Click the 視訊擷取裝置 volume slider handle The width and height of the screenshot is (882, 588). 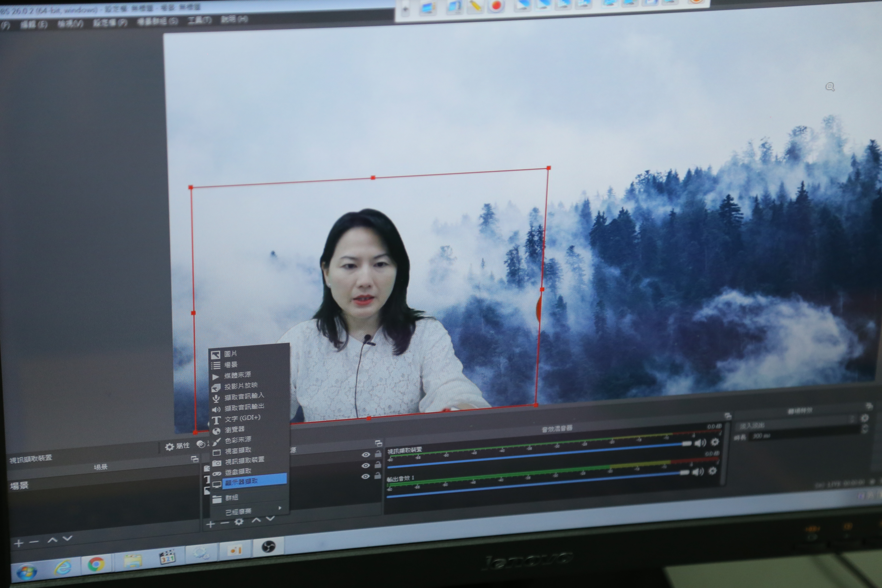(687, 444)
